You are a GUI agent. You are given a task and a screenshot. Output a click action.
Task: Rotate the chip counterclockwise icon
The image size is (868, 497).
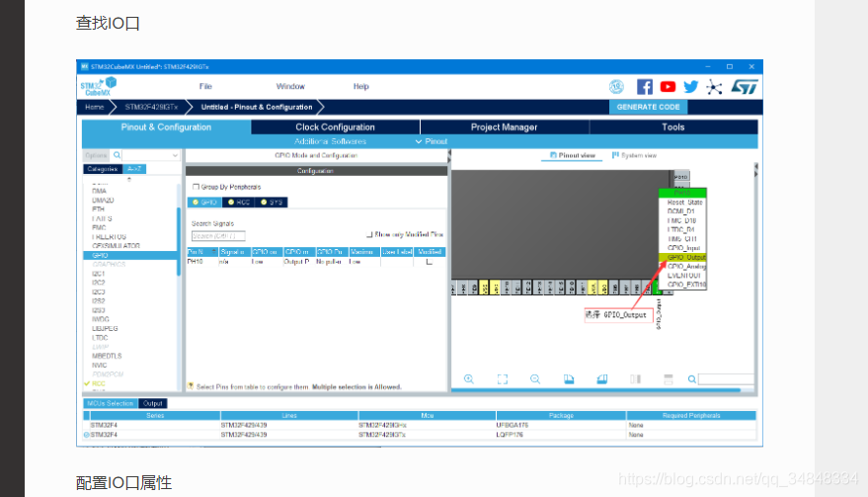(x=601, y=379)
